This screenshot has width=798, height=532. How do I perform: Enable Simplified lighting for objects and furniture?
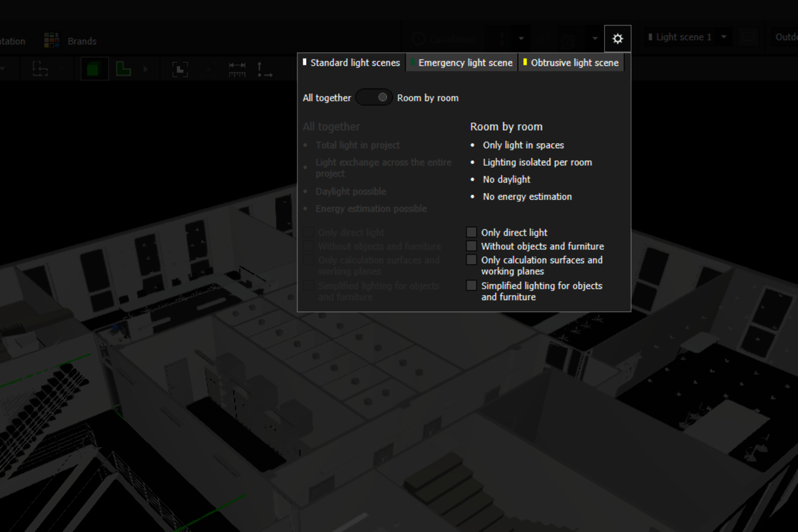[472, 286]
